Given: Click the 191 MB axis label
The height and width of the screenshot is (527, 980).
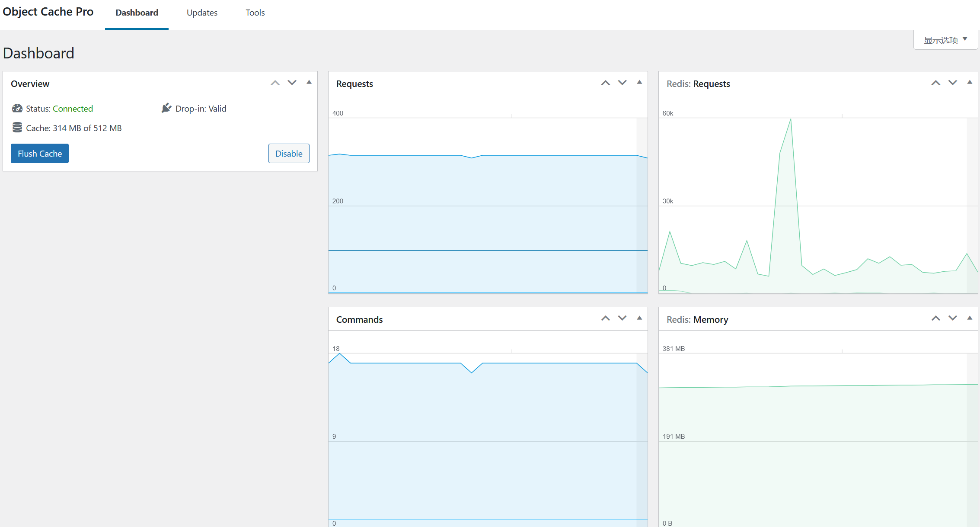Looking at the screenshot, I should click(674, 437).
